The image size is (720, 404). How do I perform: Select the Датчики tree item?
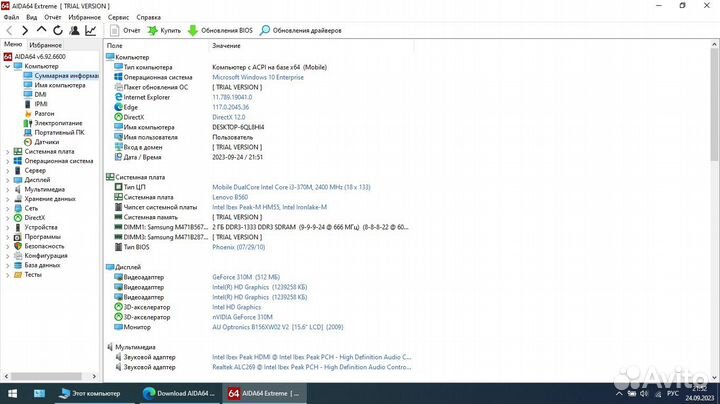click(41, 142)
